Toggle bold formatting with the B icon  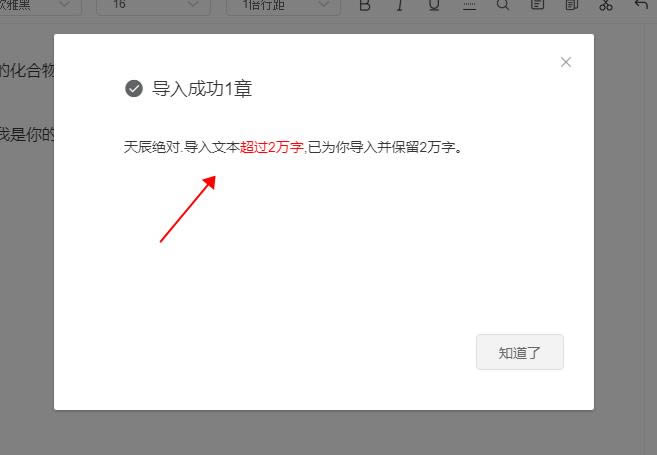(365, 5)
